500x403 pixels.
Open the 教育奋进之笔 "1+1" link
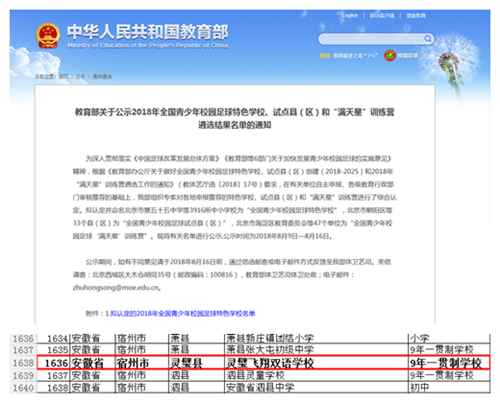[355, 56]
